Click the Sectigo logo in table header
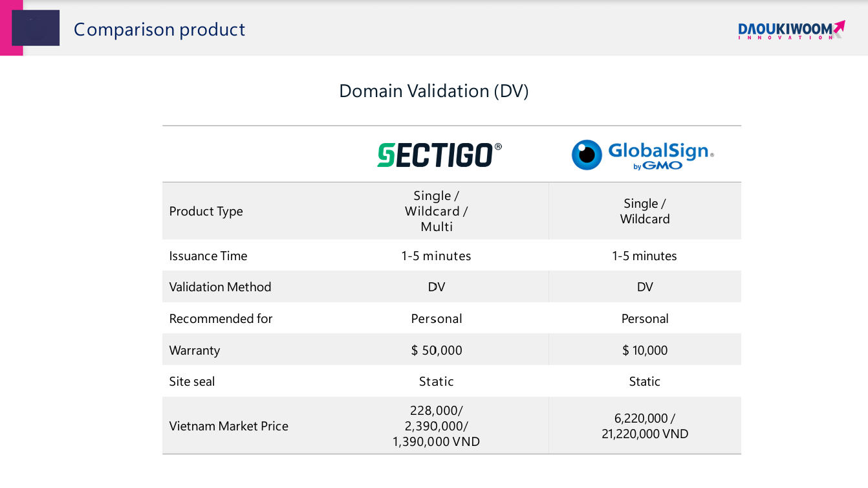 pos(439,155)
